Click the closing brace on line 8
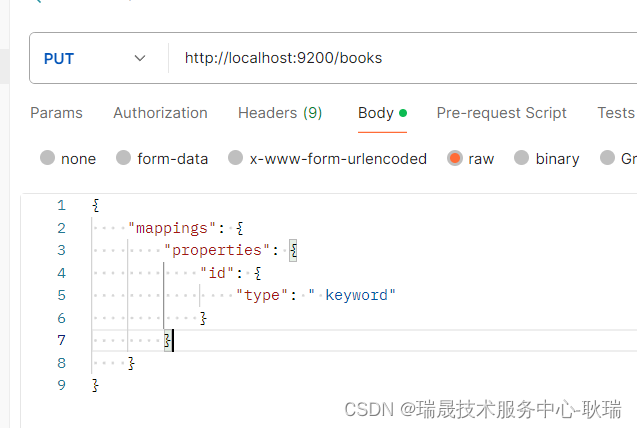This screenshot has height=428, width=637. point(131,363)
